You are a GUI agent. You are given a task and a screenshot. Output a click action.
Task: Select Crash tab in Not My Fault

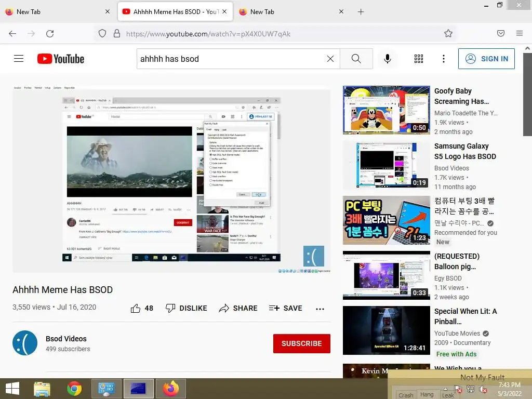tap(406, 395)
